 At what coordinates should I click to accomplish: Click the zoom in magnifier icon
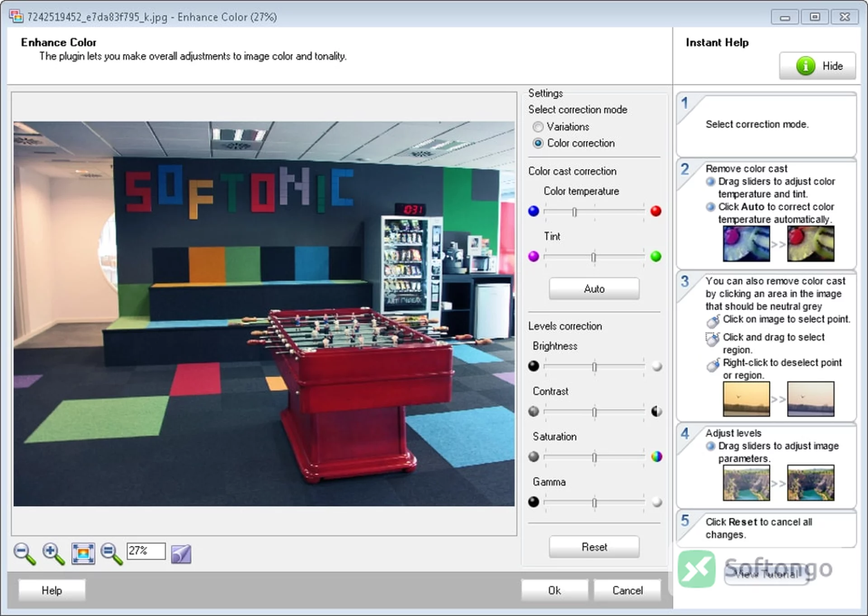point(53,554)
